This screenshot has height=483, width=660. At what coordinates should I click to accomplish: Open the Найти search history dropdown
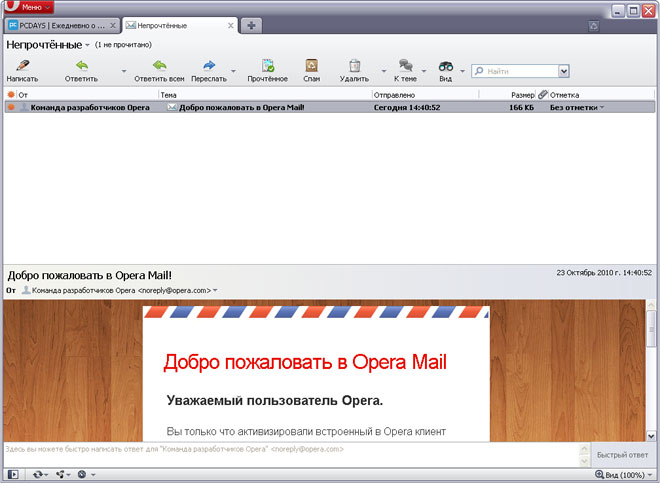click(564, 71)
